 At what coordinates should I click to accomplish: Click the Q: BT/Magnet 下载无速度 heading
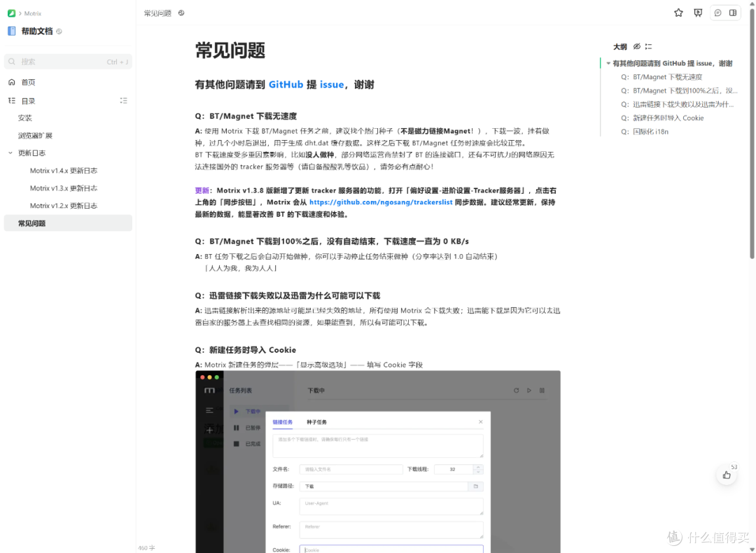(246, 116)
